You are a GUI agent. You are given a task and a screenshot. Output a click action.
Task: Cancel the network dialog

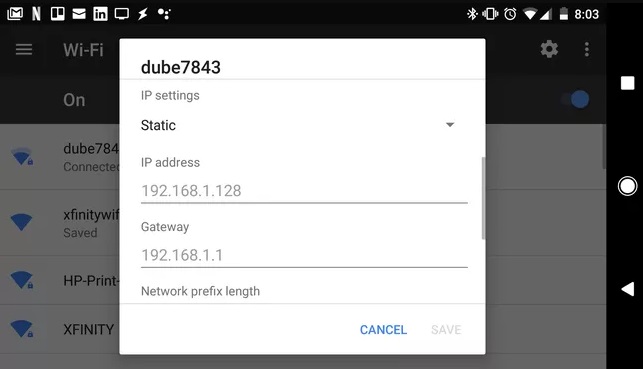point(383,330)
